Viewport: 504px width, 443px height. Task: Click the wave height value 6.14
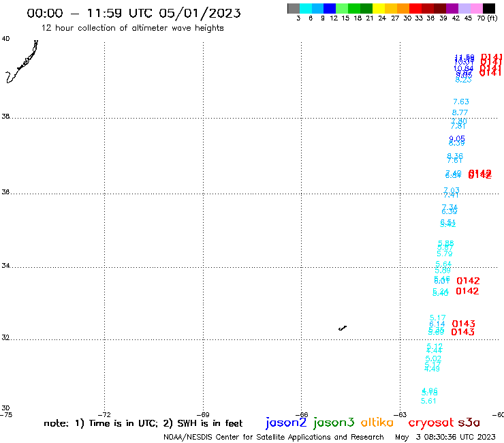click(x=437, y=324)
